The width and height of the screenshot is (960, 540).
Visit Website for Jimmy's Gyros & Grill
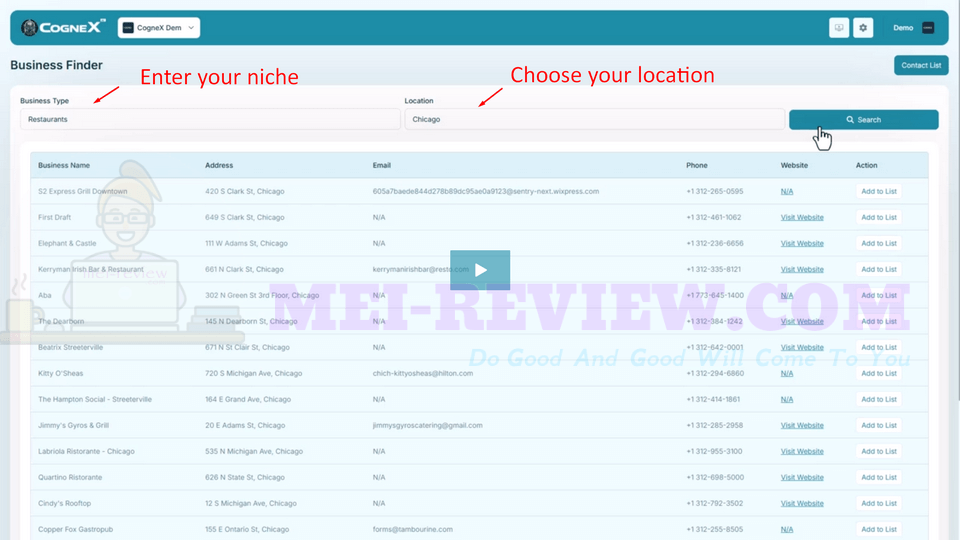[801, 426]
